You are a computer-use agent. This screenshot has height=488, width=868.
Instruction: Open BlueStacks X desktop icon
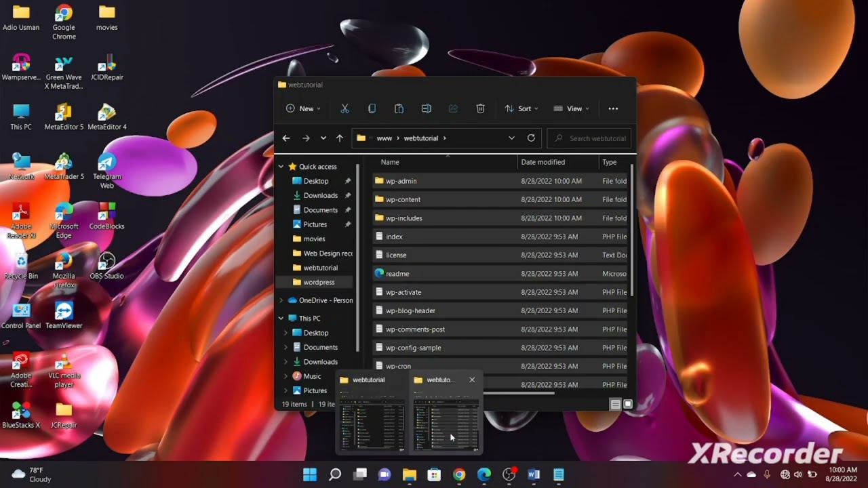click(x=21, y=415)
